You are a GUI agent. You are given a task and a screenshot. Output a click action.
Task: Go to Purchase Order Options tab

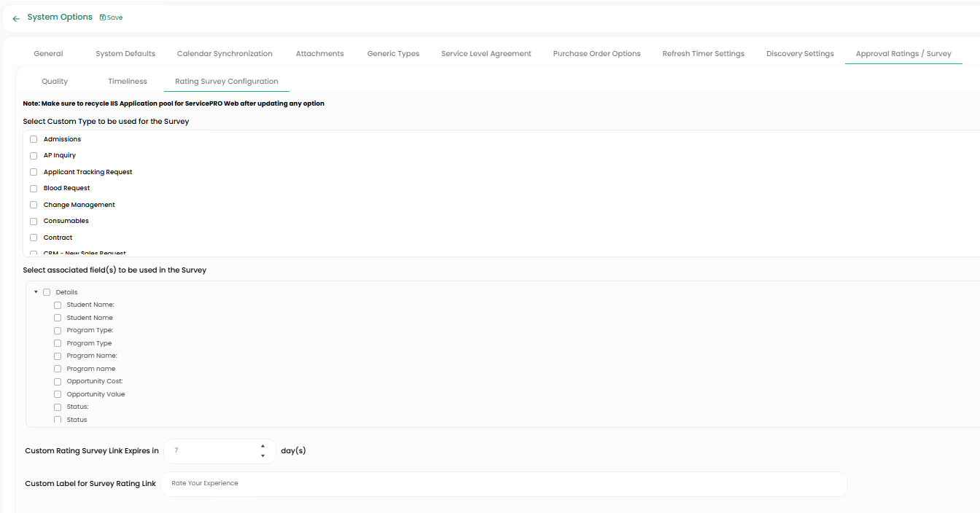596,53
